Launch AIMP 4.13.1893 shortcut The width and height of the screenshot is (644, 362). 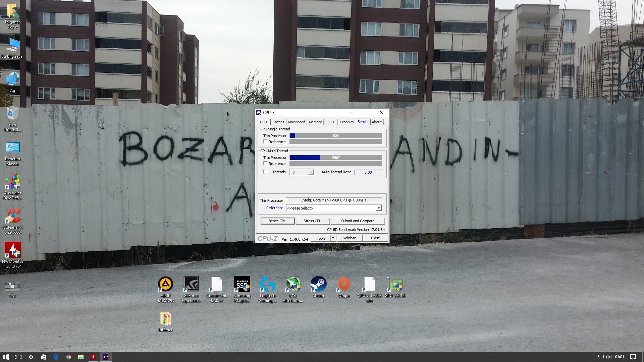point(165,290)
